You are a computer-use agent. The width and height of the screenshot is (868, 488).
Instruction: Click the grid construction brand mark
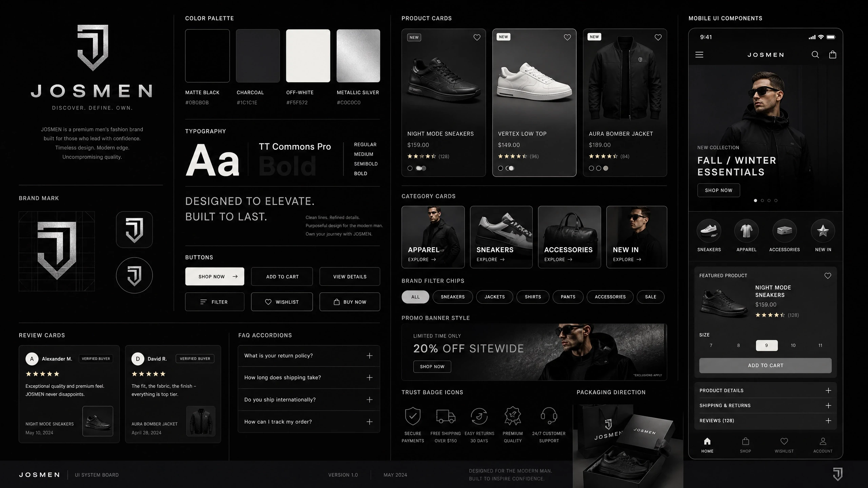click(57, 251)
